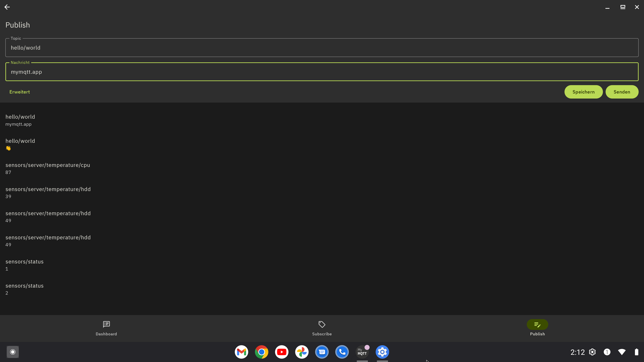The width and height of the screenshot is (644, 362).
Task: Click the Senden button
Action: pos(622,92)
